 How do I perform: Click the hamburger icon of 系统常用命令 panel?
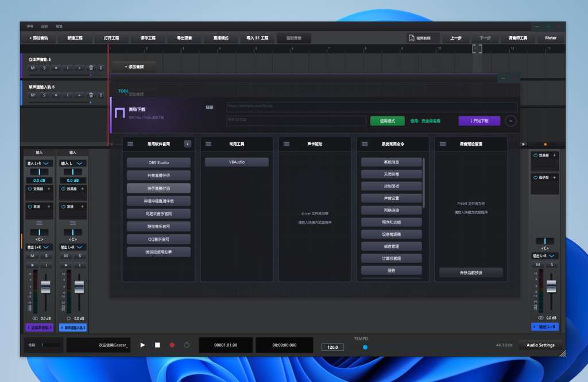pyautogui.click(x=365, y=144)
